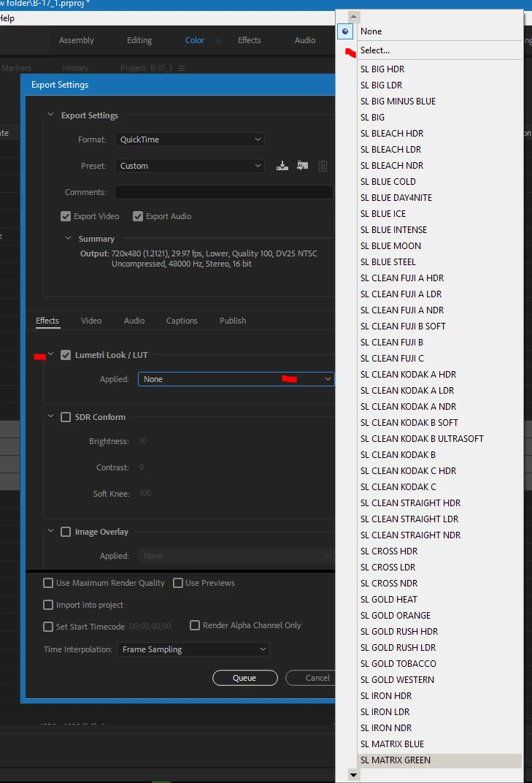Click the Cancel button

point(310,678)
